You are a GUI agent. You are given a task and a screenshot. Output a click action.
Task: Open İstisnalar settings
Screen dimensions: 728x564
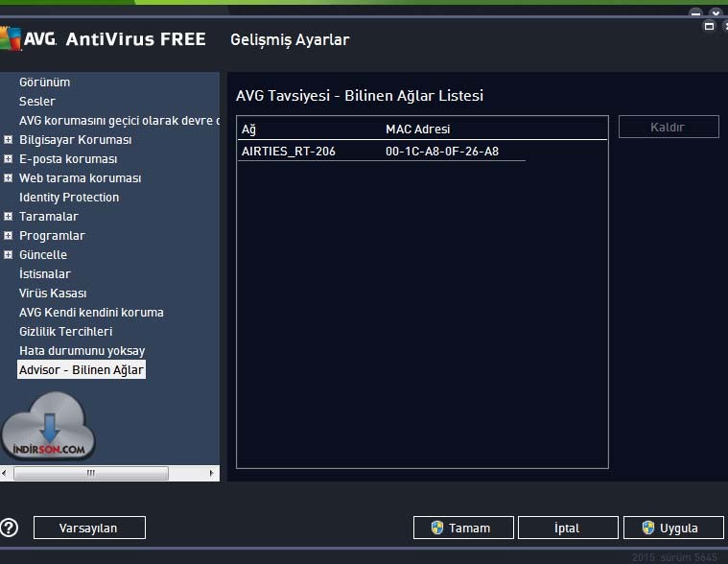click(x=44, y=274)
